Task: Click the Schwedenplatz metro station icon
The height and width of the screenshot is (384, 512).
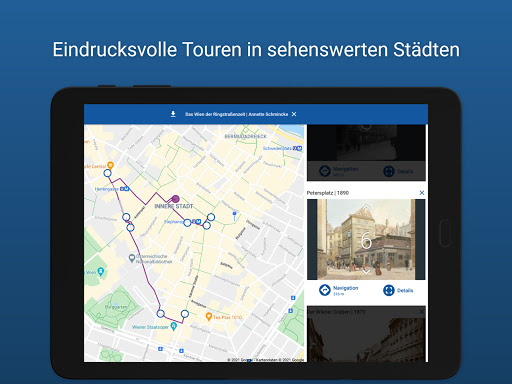Action: (x=298, y=148)
